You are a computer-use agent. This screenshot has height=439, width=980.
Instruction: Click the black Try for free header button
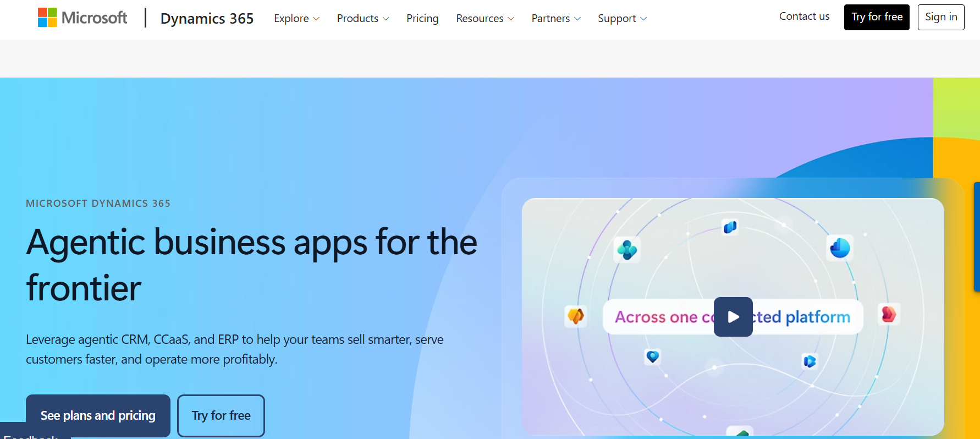click(877, 17)
